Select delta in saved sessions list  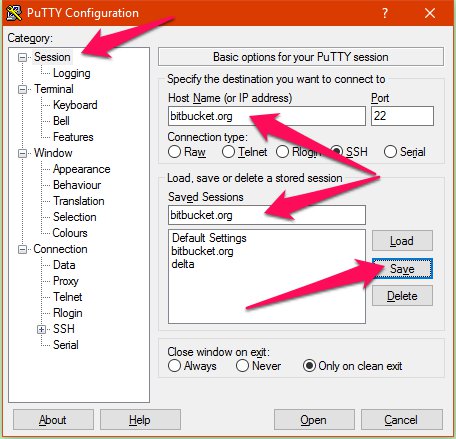click(183, 264)
